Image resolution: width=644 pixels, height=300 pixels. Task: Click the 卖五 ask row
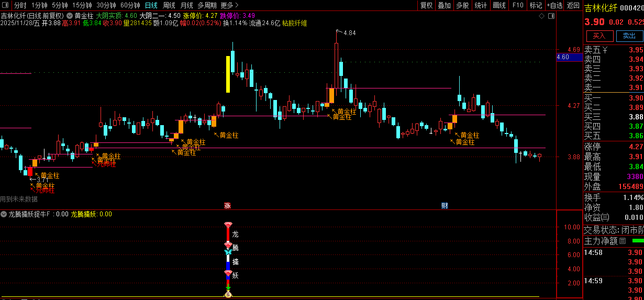[x=614, y=50]
